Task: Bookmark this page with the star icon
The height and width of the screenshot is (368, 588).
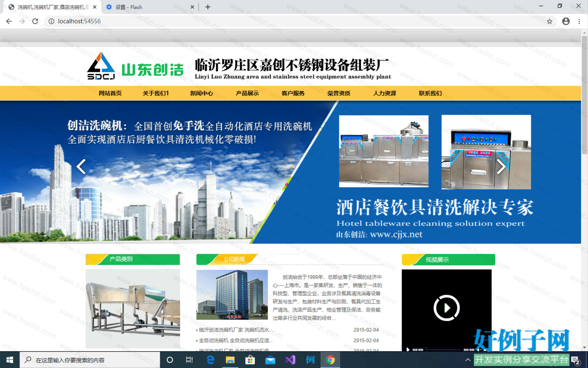Action: pos(550,21)
